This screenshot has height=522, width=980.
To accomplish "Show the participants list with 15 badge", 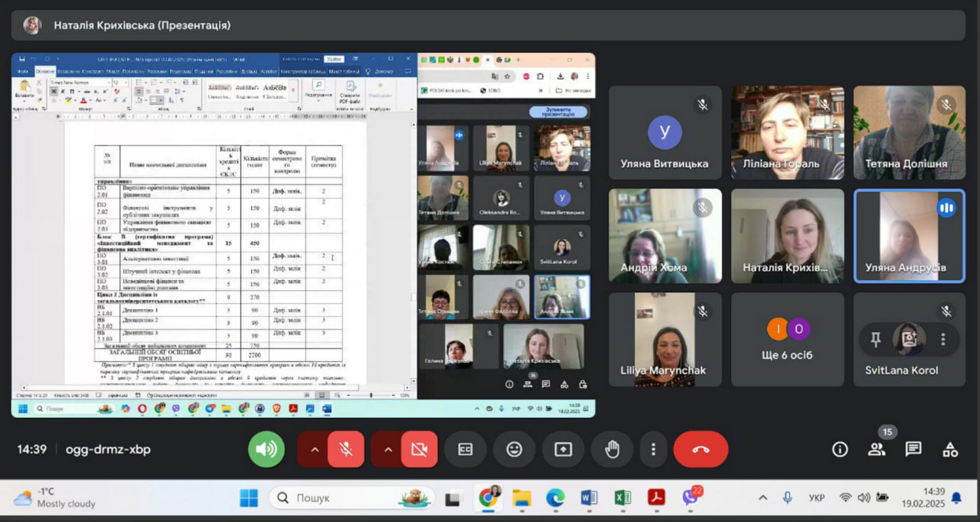I will click(x=877, y=449).
